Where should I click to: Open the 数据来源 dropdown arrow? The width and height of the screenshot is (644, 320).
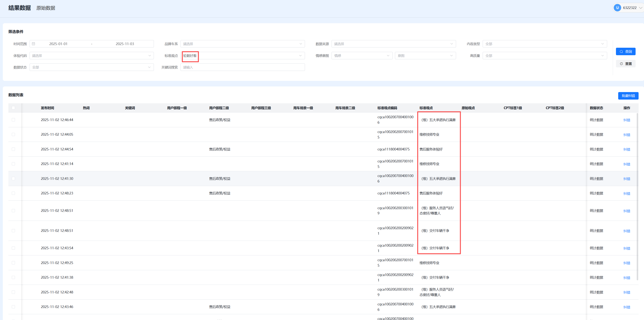(x=452, y=44)
